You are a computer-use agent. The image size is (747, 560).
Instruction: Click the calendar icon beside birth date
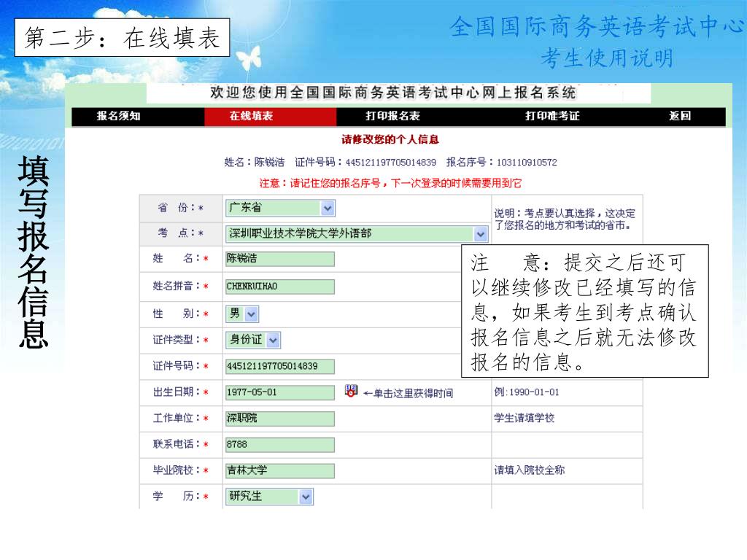tap(351, 391)
